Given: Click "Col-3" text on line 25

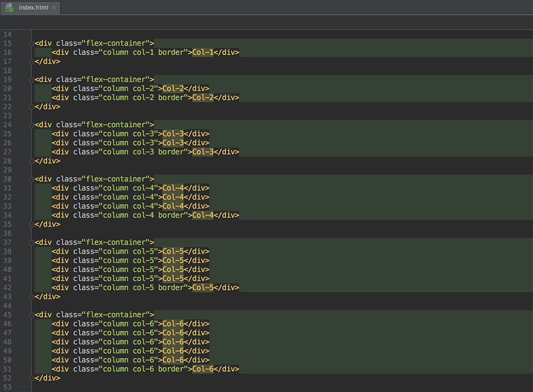Looking at the screenshot, I should [173, 134].
